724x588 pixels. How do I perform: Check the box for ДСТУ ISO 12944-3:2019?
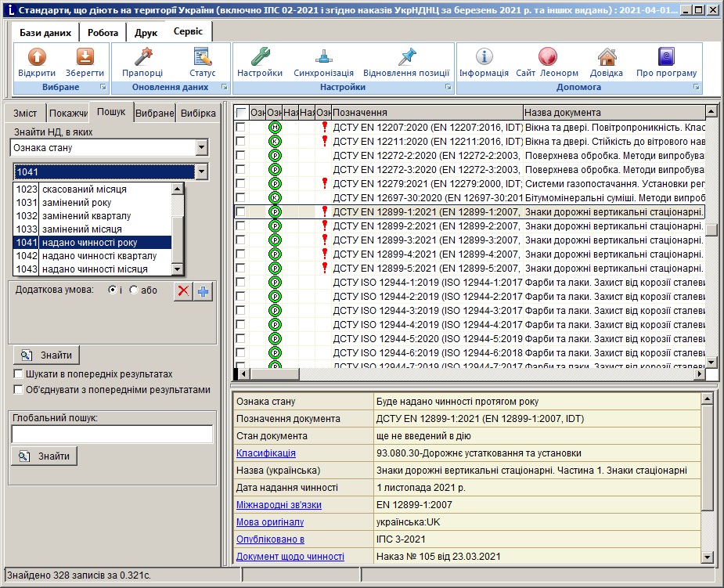pyautogui.click(x=240, y=310)
